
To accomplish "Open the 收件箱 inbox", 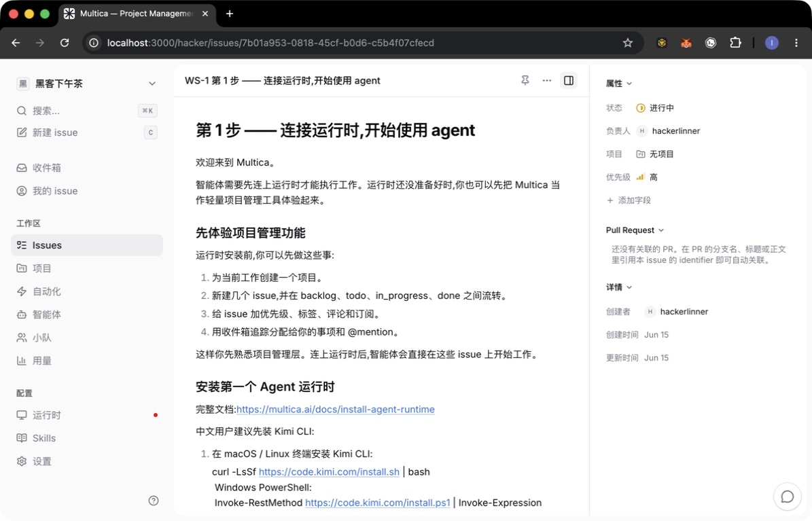I will tap(87, 168).
